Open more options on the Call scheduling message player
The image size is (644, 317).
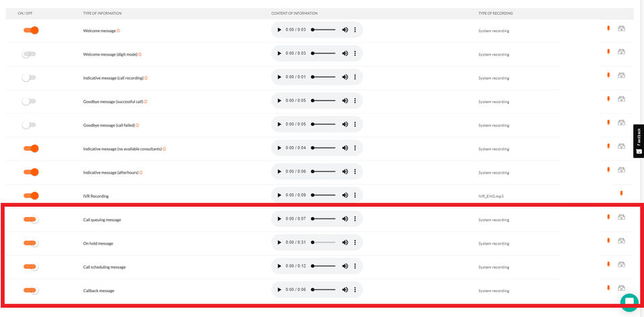pos(355,266)
